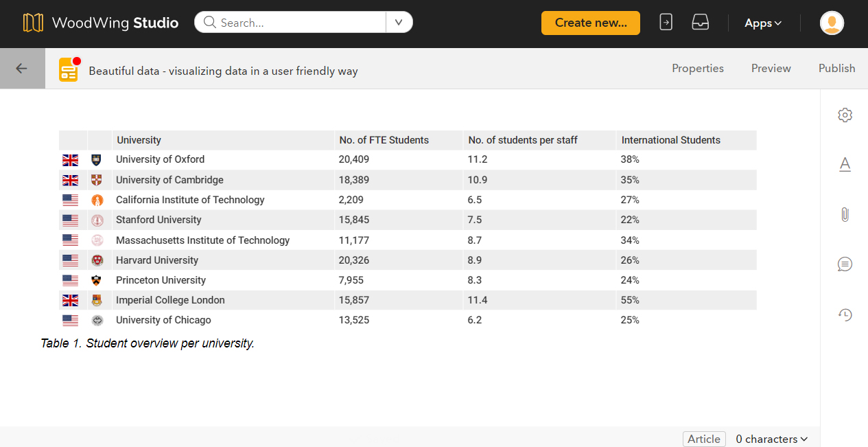Open the Apps dropdown menu
Image resolution: width=868 pixels, height=447 pixels.
pos(762,23)
